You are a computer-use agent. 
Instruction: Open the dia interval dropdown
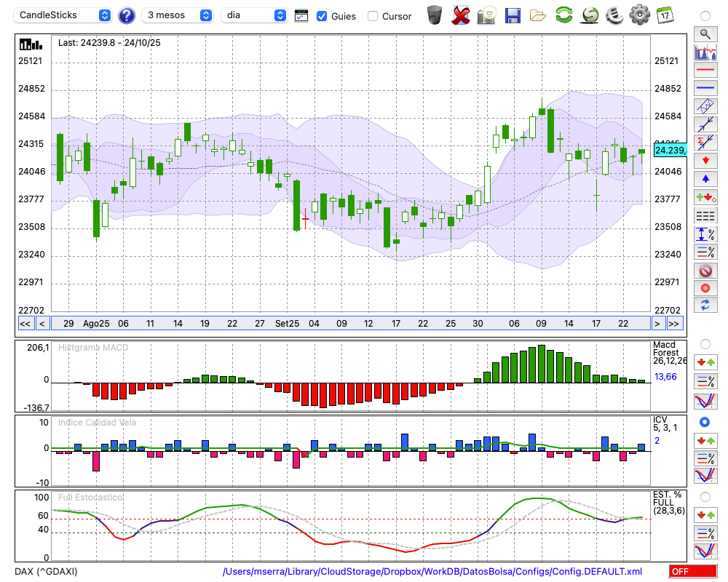coord(254,15)
